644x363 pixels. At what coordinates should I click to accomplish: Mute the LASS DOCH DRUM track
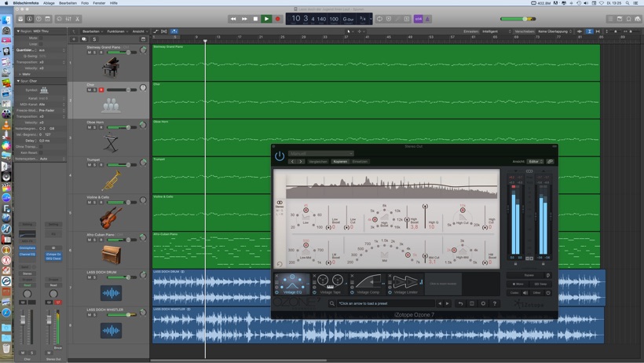tap(89, 277)
